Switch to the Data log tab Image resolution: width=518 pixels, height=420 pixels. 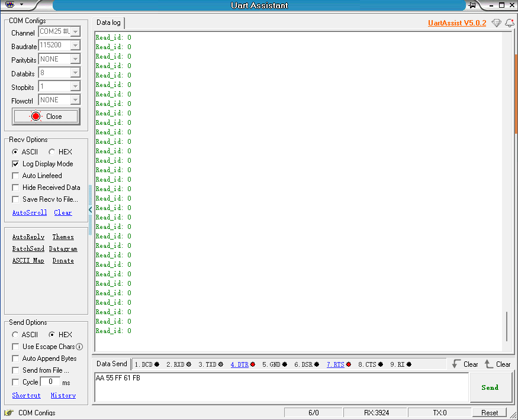(108, 22)
